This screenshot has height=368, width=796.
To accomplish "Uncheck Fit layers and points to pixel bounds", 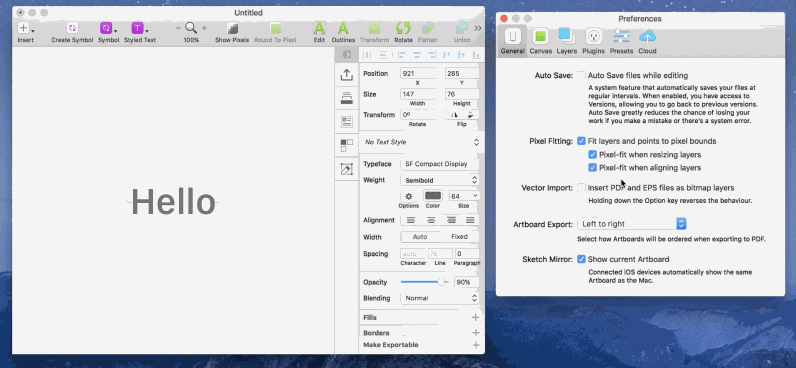I will pos(581,141).
